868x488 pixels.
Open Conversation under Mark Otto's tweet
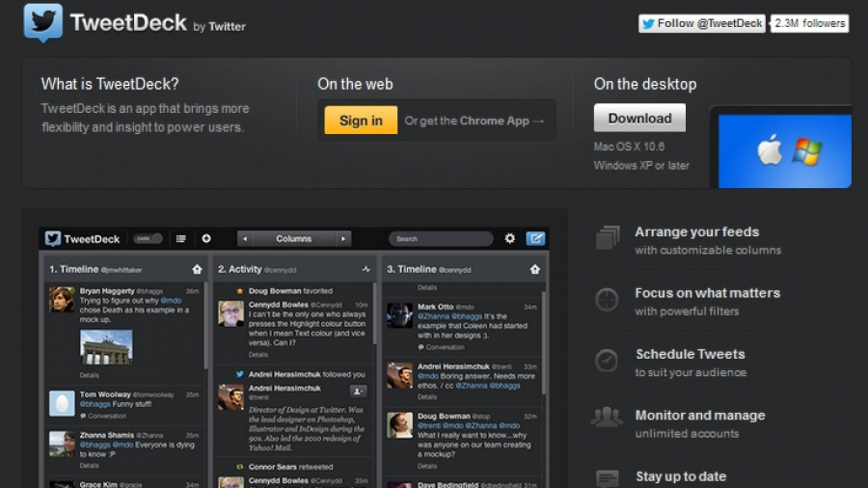click(x=441, y=347)
